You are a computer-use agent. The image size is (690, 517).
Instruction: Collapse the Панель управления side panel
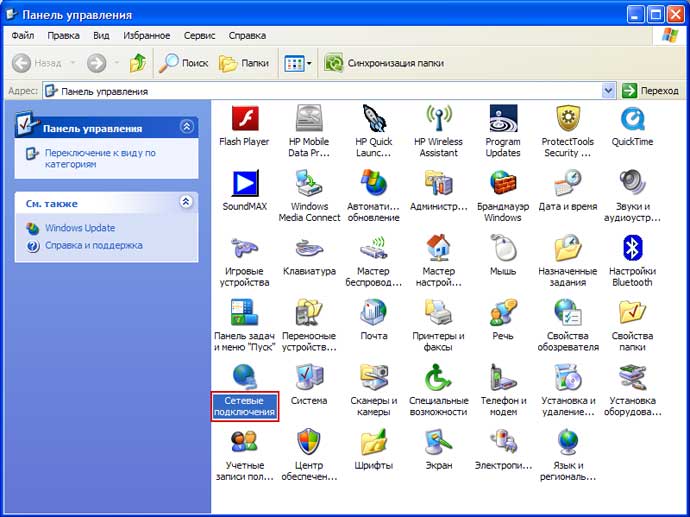pyautogui.click(x=187, y=127)
